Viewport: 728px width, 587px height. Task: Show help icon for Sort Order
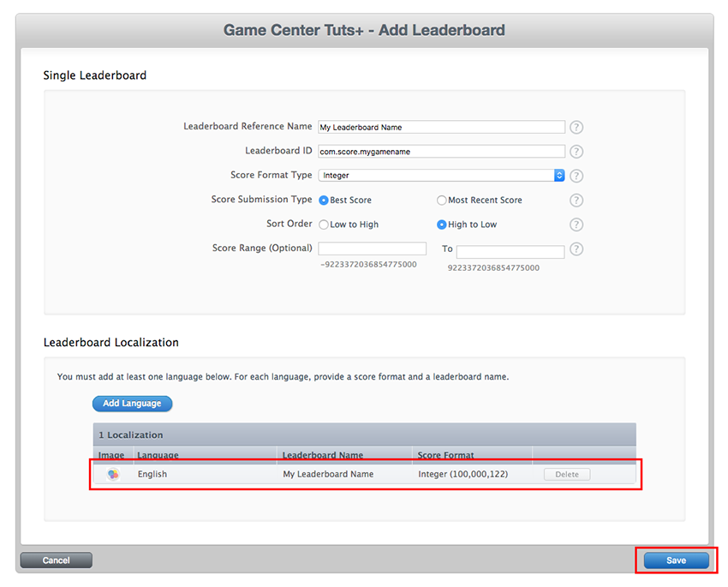[x=576, y=225]
